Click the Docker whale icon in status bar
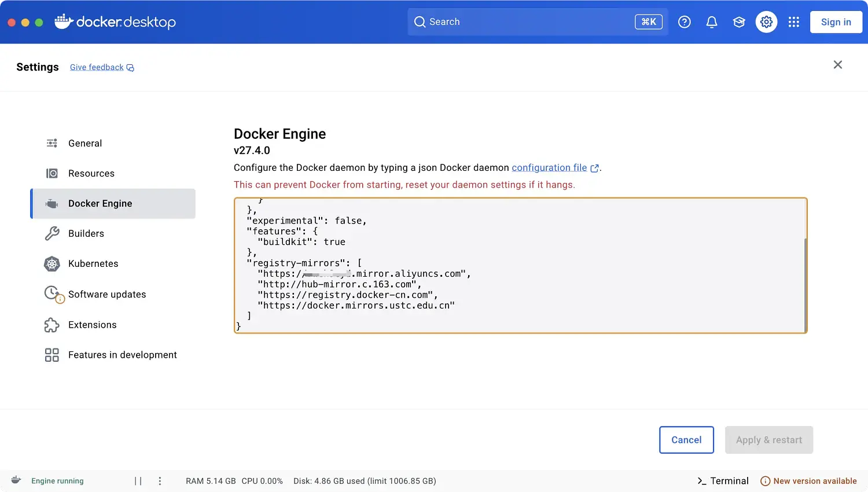This screenshot has height=492, width=868. point(16,480)
